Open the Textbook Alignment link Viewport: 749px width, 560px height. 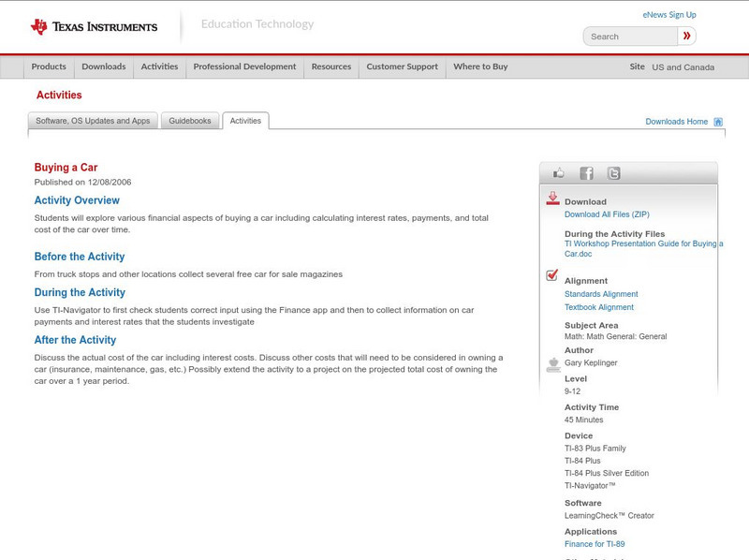pos(599,307)
